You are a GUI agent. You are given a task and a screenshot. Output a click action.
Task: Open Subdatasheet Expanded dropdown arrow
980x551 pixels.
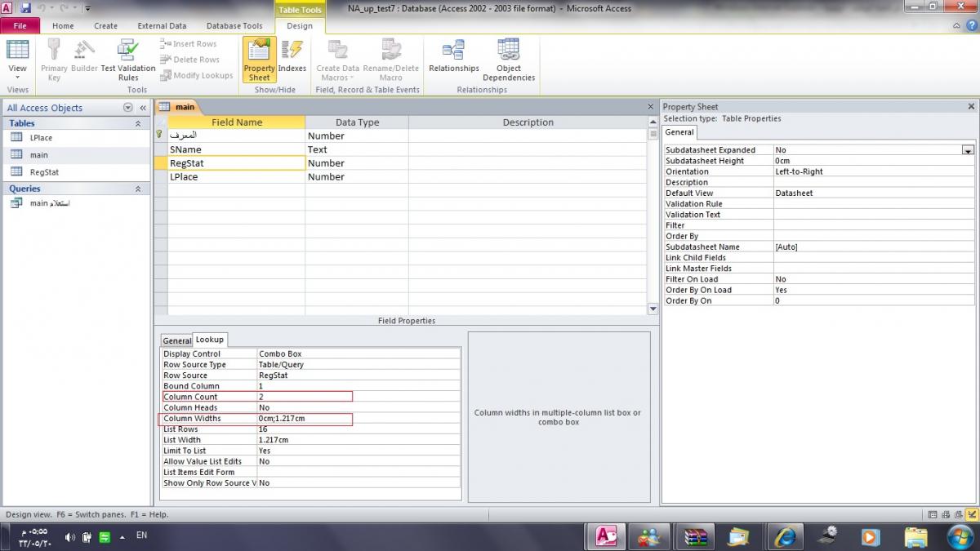pos(968,150)
